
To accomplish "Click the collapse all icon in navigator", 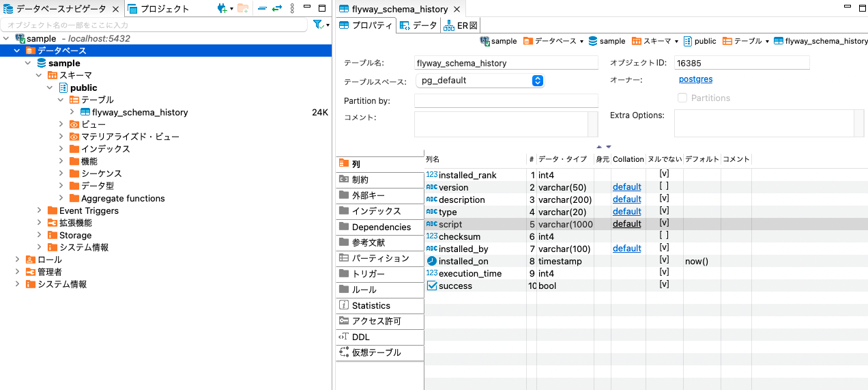I will click(x=262, y=9).
